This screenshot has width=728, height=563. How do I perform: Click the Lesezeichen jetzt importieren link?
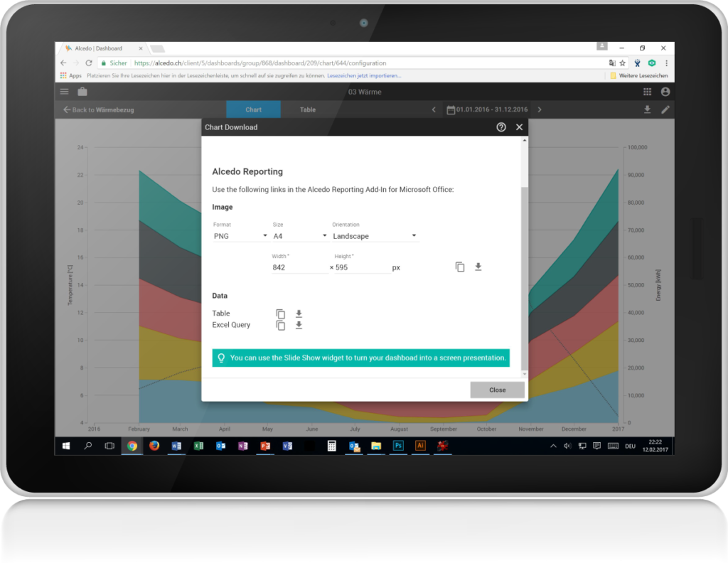click(x=364, y=75)
